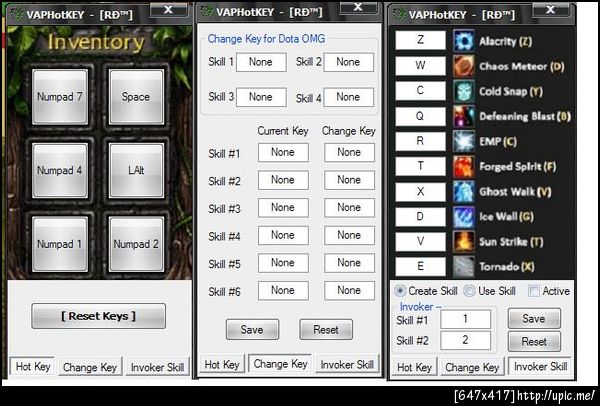Select the Forged Spirit skill icon

click(464, 166)
